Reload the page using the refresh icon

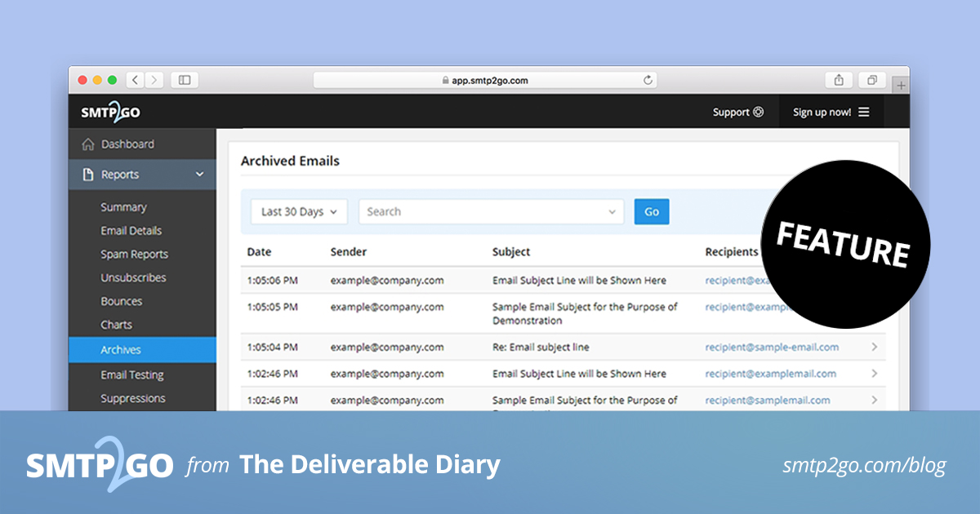648,80
